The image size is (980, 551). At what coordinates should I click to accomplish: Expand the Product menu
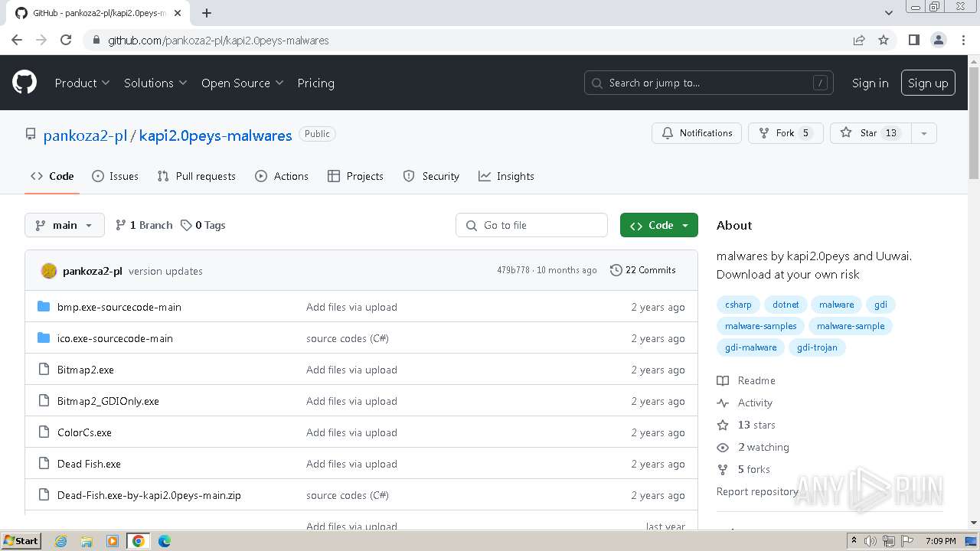[82, 83]
